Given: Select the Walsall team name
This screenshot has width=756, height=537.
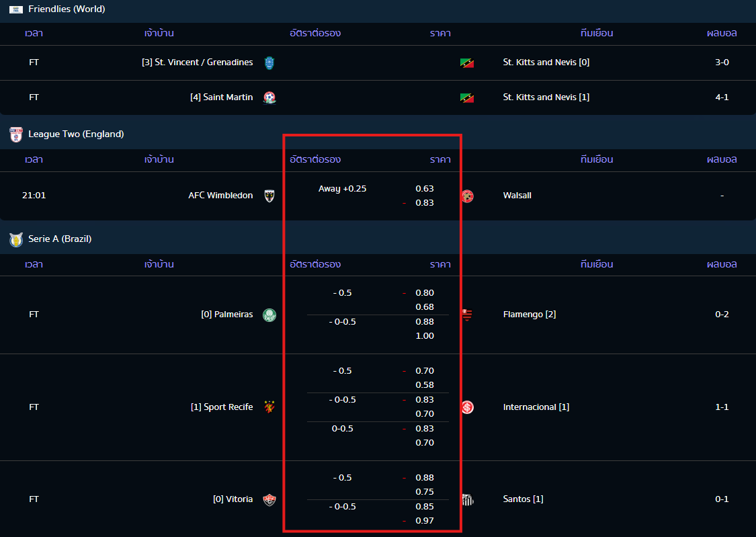Looking at the screenshot, I should (517, 195).
